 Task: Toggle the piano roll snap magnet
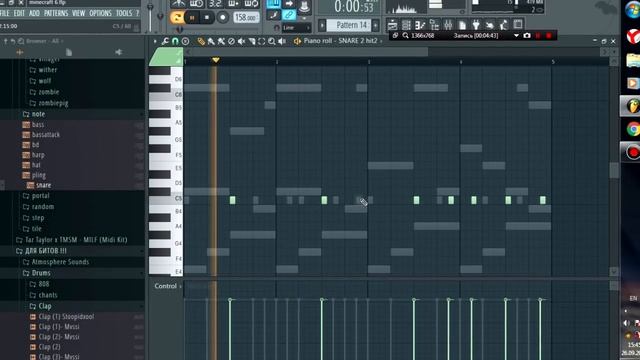click(x=175, y=41)
